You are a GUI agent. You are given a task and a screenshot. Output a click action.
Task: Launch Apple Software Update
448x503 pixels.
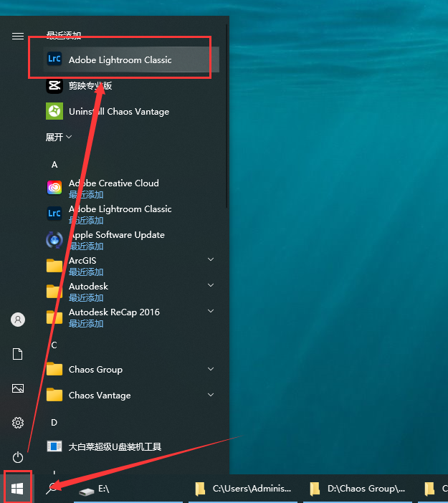tap(131, 240)
